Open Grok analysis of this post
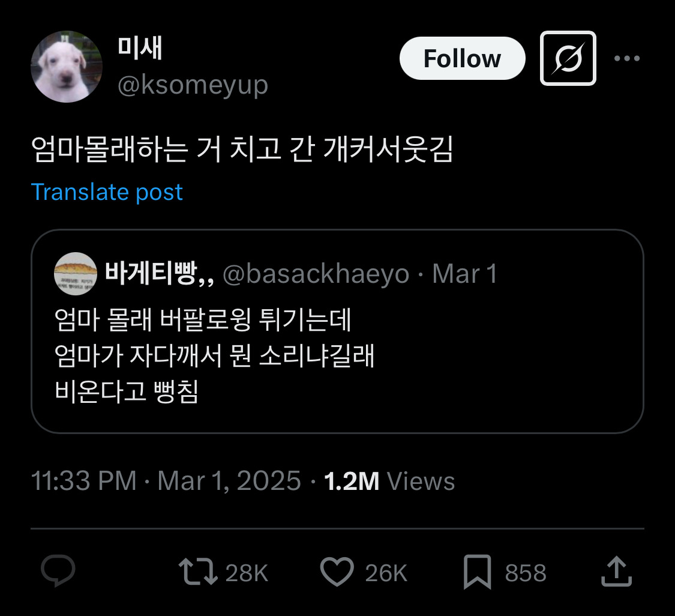 [568, 58]
